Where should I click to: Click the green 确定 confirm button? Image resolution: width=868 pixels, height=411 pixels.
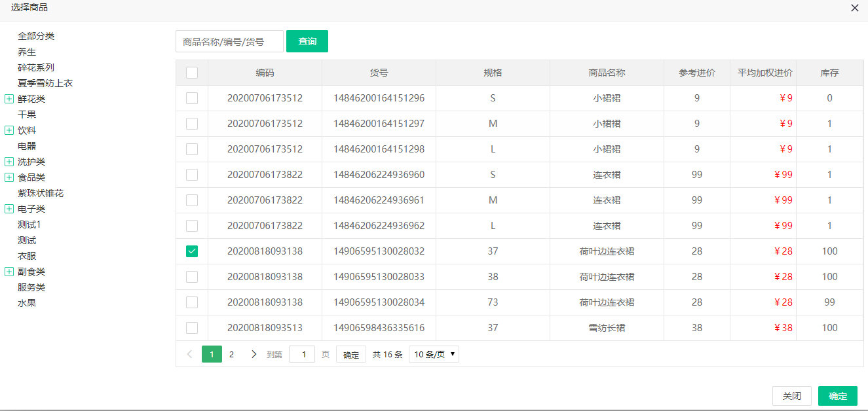(x=837, y=396)
